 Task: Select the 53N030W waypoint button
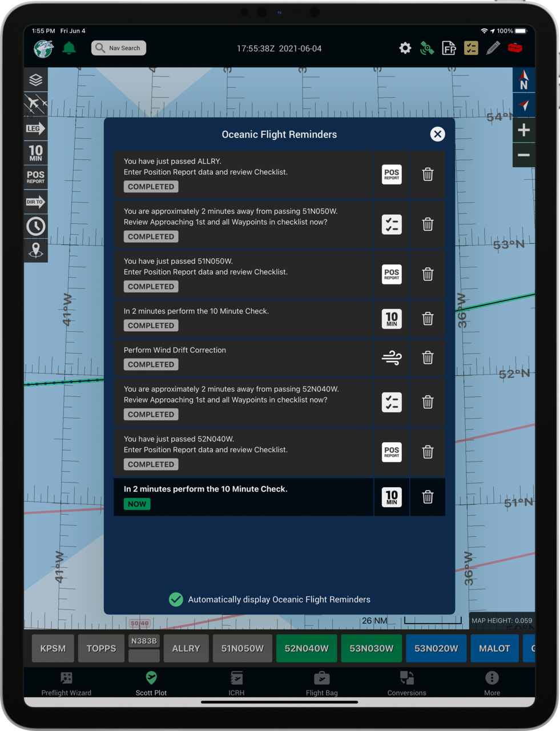tap(372, 648)
